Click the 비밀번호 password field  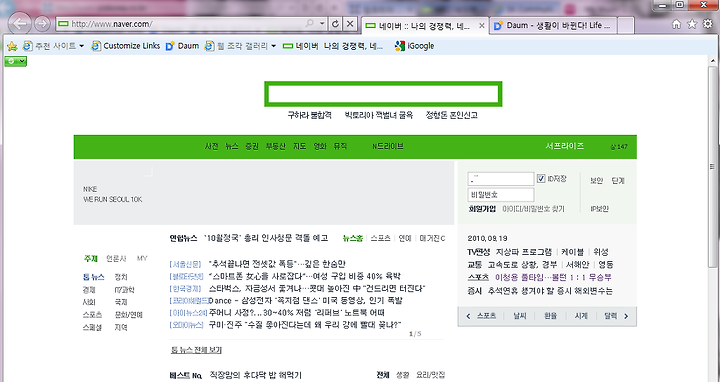pos(501,195)
